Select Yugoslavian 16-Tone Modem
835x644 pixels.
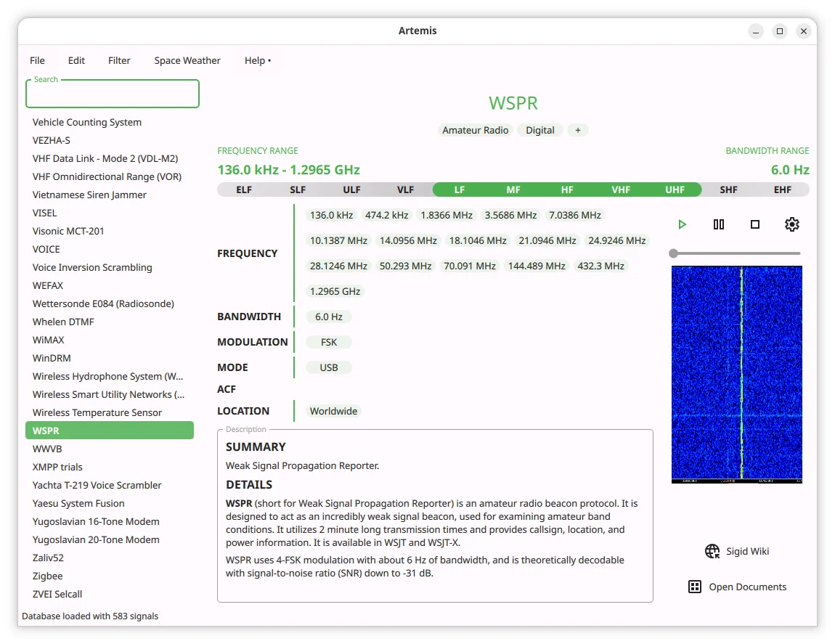(x=110, y=521)
